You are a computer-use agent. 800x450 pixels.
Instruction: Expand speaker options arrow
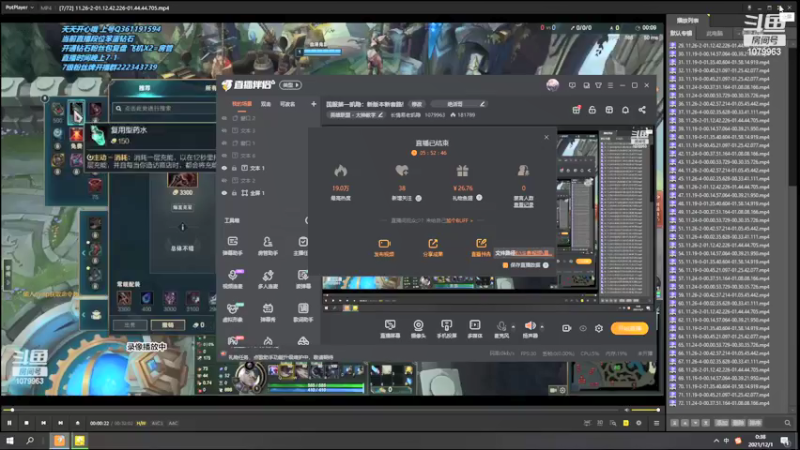tap(542, 327)
